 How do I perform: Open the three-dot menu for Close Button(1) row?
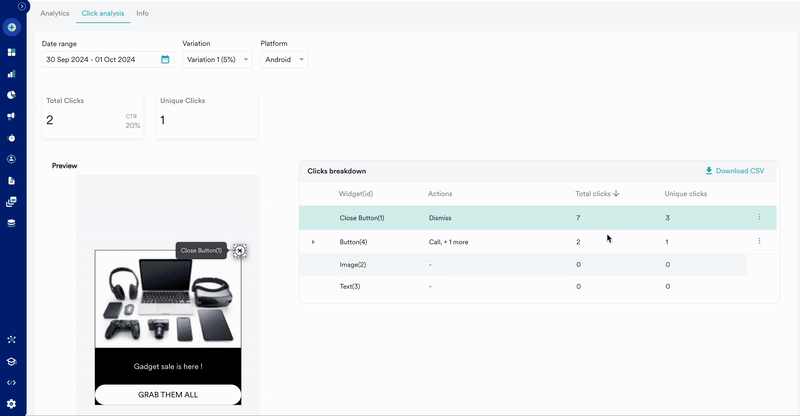tap(759, 217)
